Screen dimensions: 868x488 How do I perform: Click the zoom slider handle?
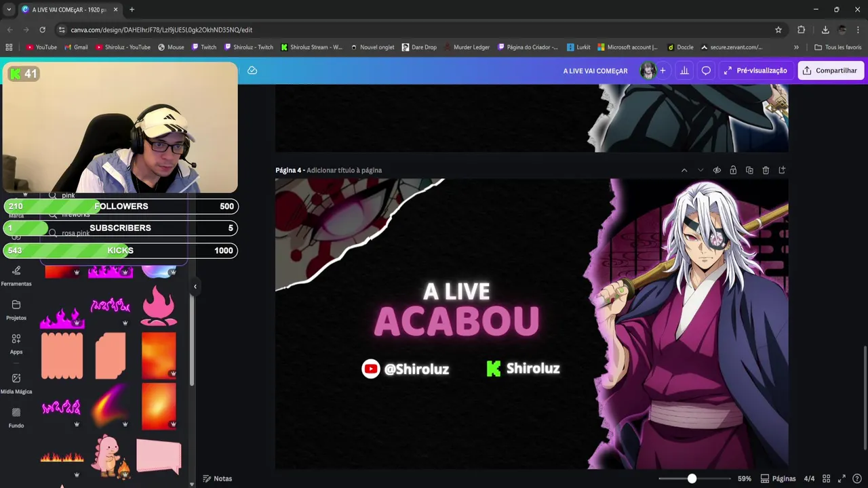pyautogui.click(x=692, y=479)
